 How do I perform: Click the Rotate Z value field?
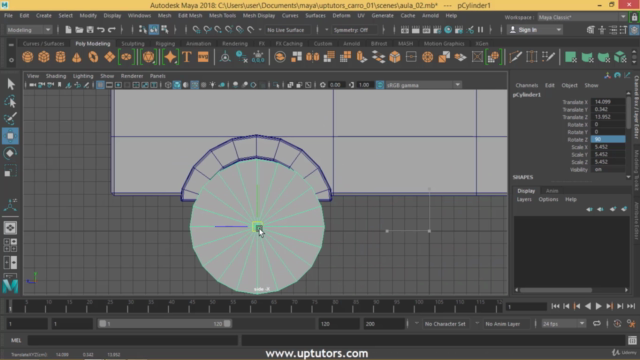[608, 139]
